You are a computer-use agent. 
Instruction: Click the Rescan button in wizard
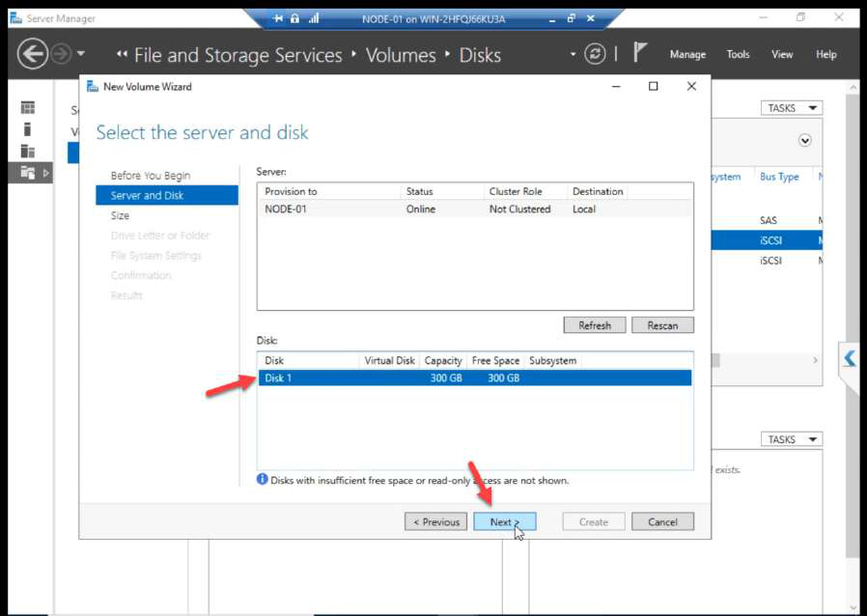662,325
